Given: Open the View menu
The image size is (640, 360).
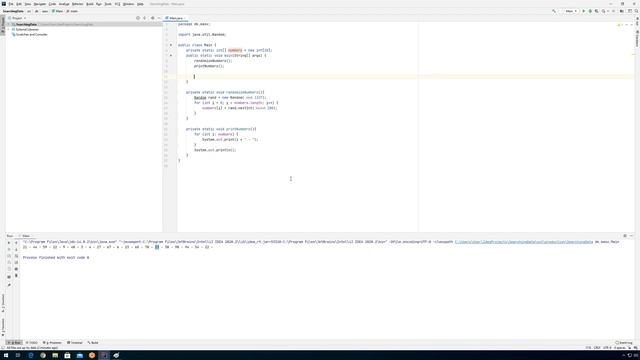Looking at the screenshot, I should [28, 4].
